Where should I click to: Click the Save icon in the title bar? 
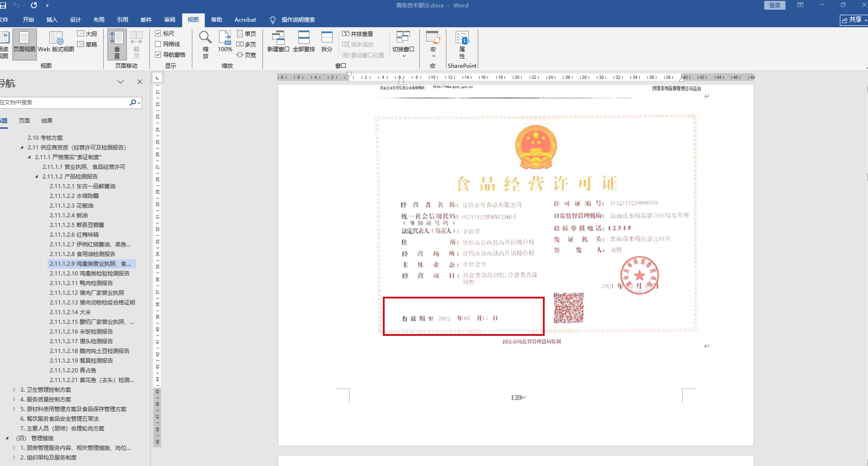3,5
